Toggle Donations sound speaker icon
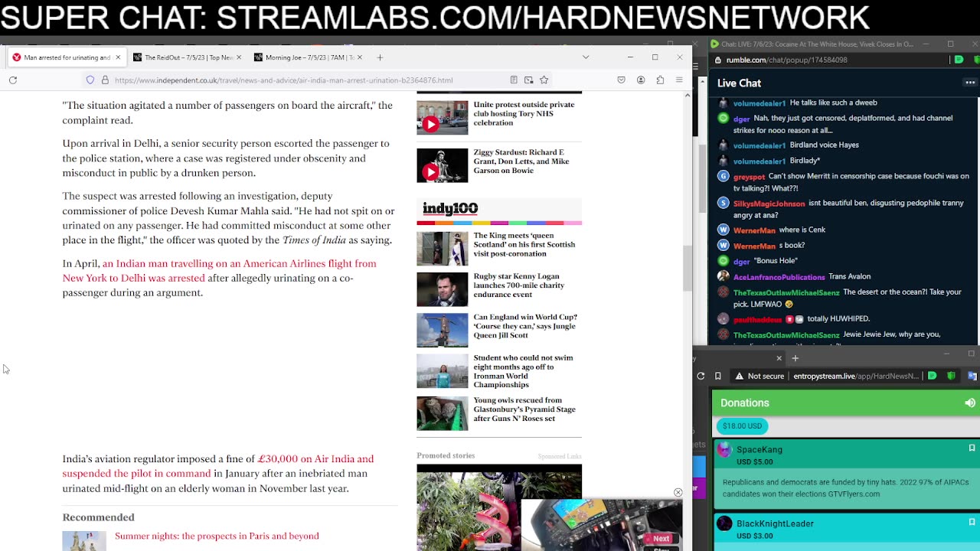Screen dimensions: 980x551 [969, 403]
